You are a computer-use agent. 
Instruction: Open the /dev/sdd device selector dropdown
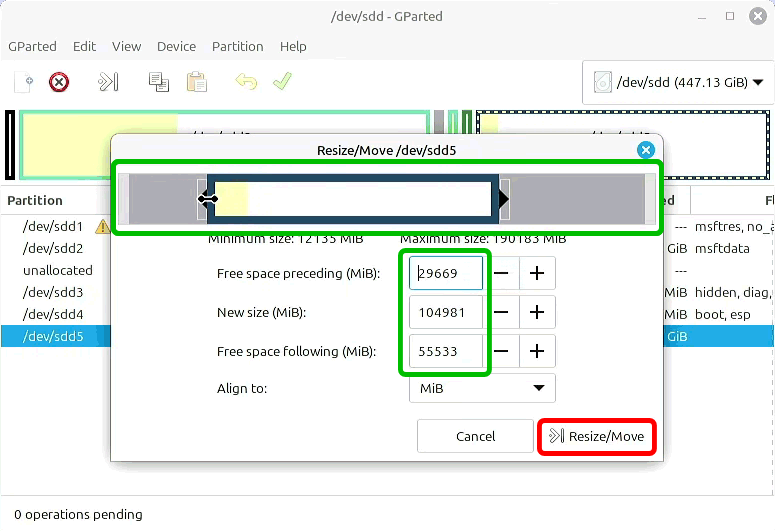tap(678, 83)
